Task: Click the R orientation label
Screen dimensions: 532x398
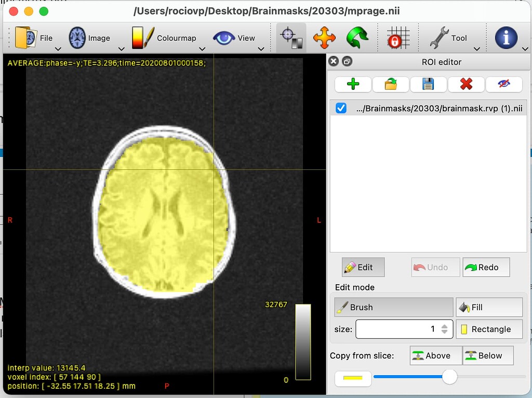Action: pyautogui.click(x=10, y=220)
